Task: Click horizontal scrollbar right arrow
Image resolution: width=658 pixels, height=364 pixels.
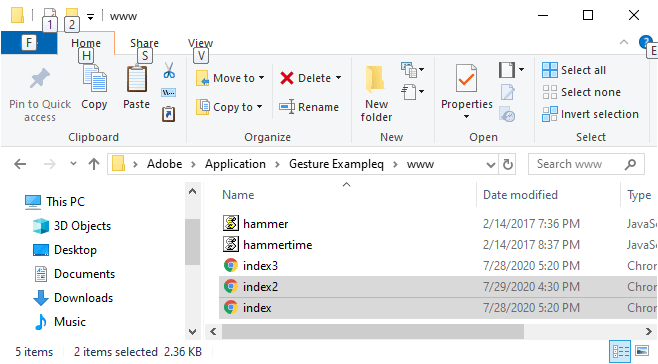Action: [649, 331]
